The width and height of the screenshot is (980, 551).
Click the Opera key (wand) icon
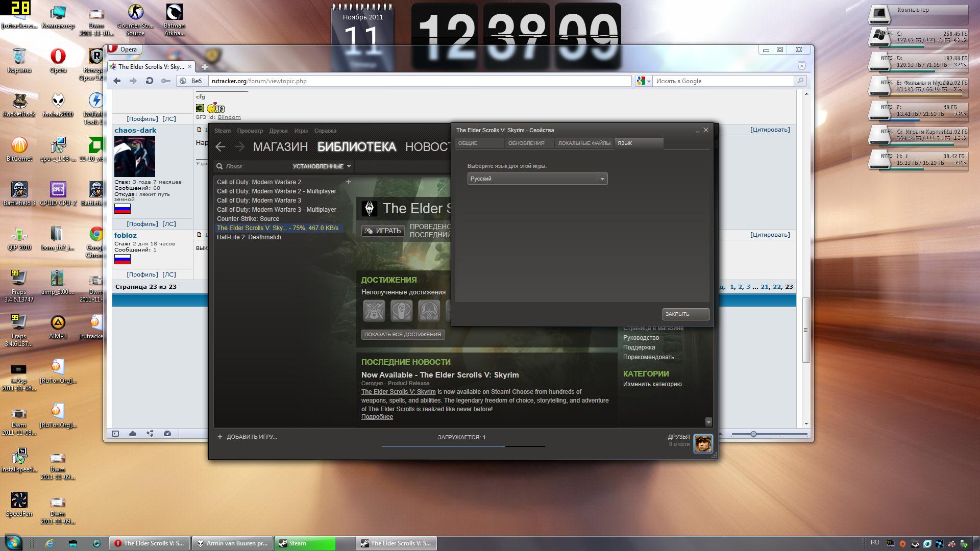(165, 81)
